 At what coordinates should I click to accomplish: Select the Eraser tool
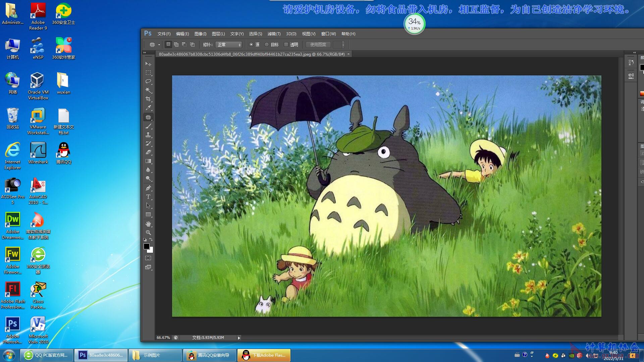pos(148,152)
